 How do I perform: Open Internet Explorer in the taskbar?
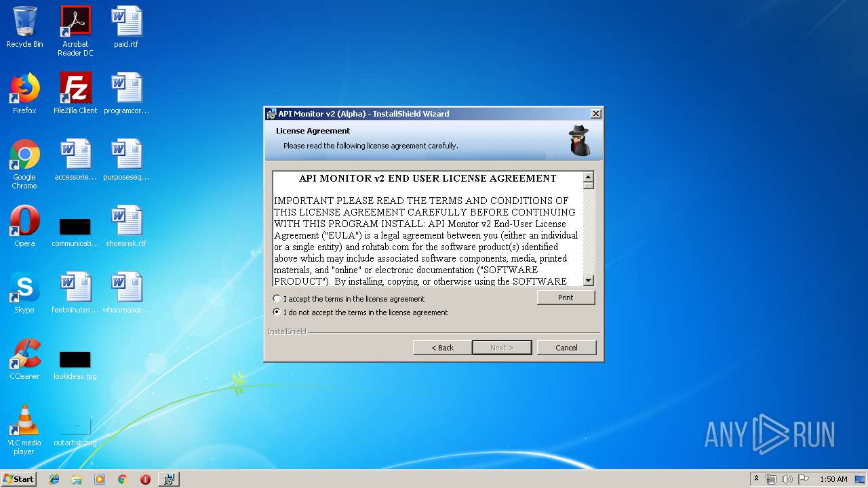(x=54, y=479)
